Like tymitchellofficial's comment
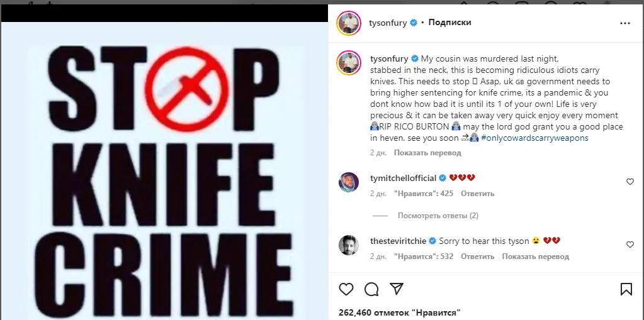 (630, 182)
